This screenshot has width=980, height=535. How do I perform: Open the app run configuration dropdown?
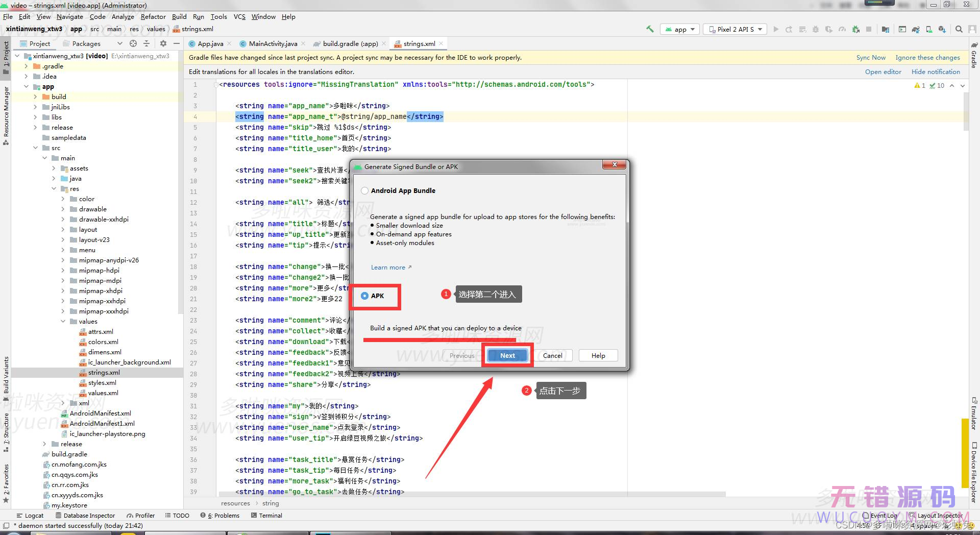680,29
